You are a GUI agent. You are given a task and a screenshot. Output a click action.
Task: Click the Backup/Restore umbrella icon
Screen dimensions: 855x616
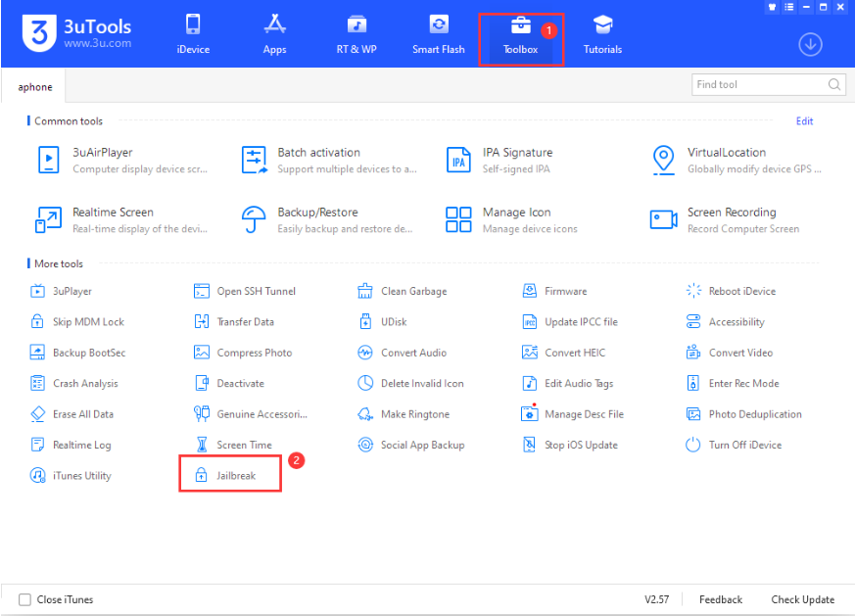point(255,219)
